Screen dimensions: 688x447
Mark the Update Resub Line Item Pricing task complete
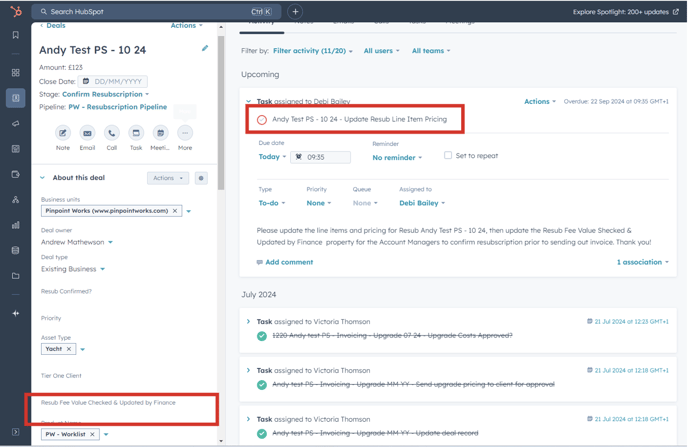[262, 120]
